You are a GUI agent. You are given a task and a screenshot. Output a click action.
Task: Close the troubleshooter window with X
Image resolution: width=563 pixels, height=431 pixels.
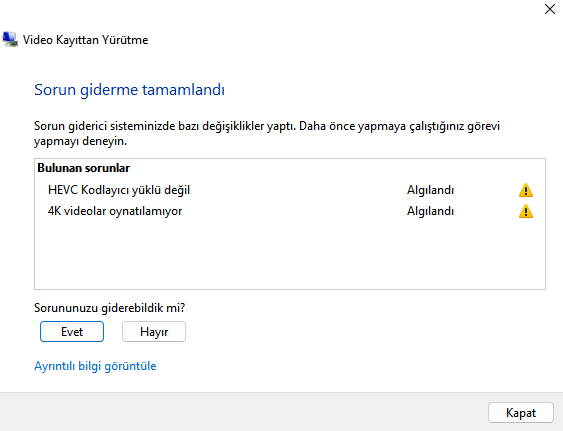[x=550, y=9]
